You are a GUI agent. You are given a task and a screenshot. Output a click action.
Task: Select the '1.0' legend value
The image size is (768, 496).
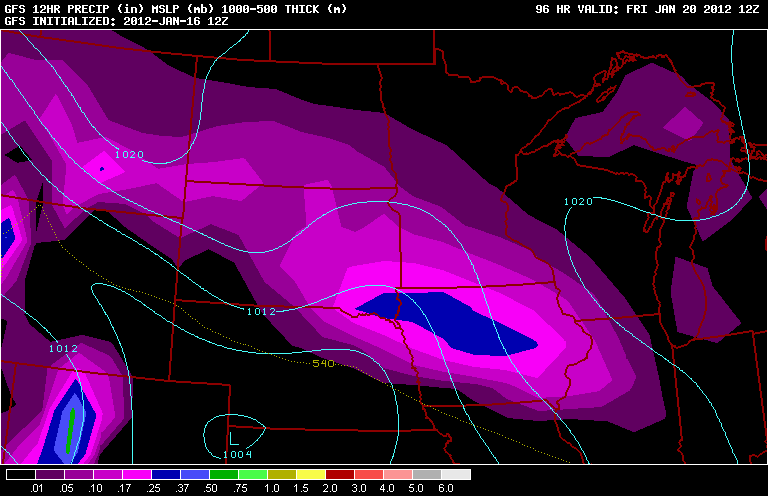tap(272, 489)
